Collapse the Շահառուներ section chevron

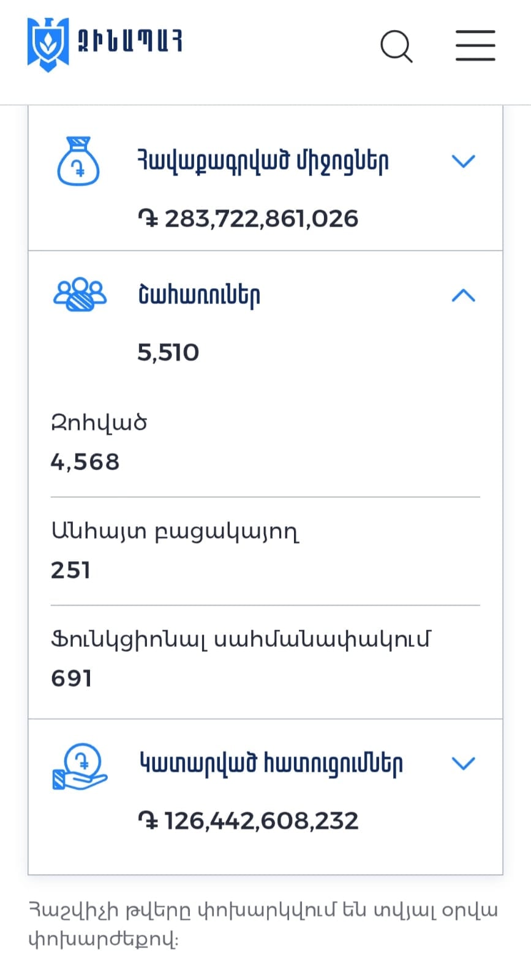click(463, 296)
